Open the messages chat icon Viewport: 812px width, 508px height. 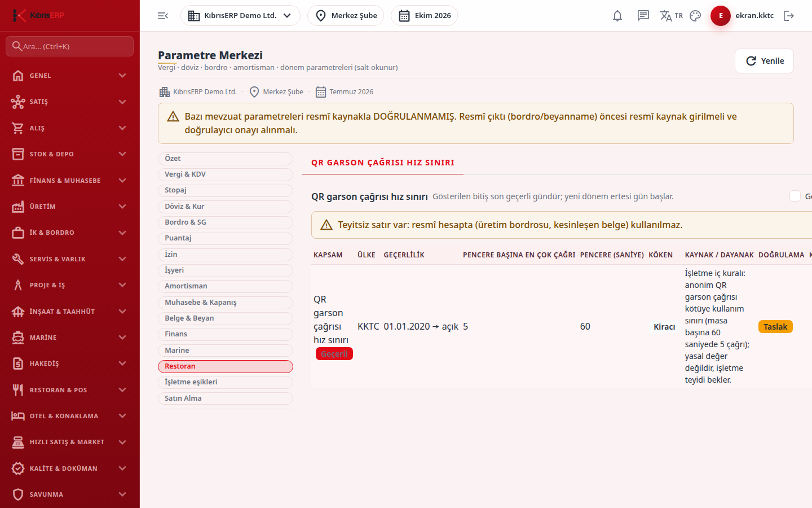point(643,16)
